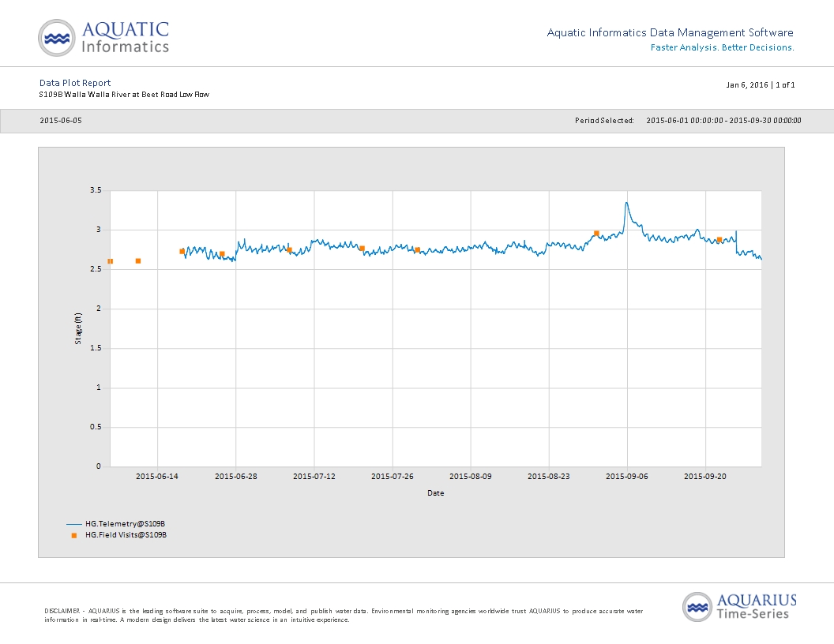Click the Stage (ft) axis title
Screen dimensions: 834x644
click(78, 328)
